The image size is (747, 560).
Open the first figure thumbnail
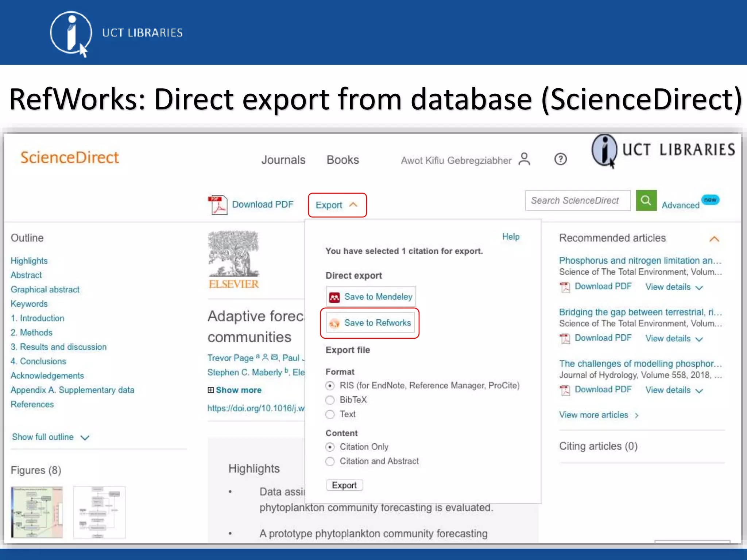37,512
